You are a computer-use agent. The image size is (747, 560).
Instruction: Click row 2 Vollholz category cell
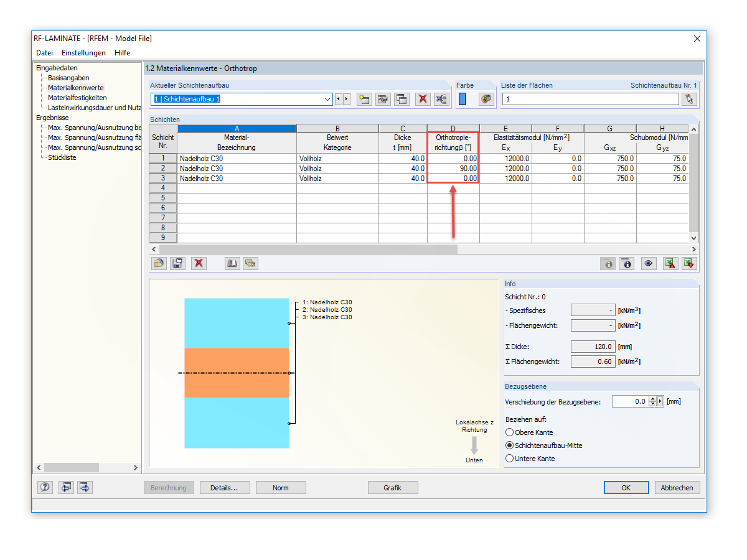337,169
